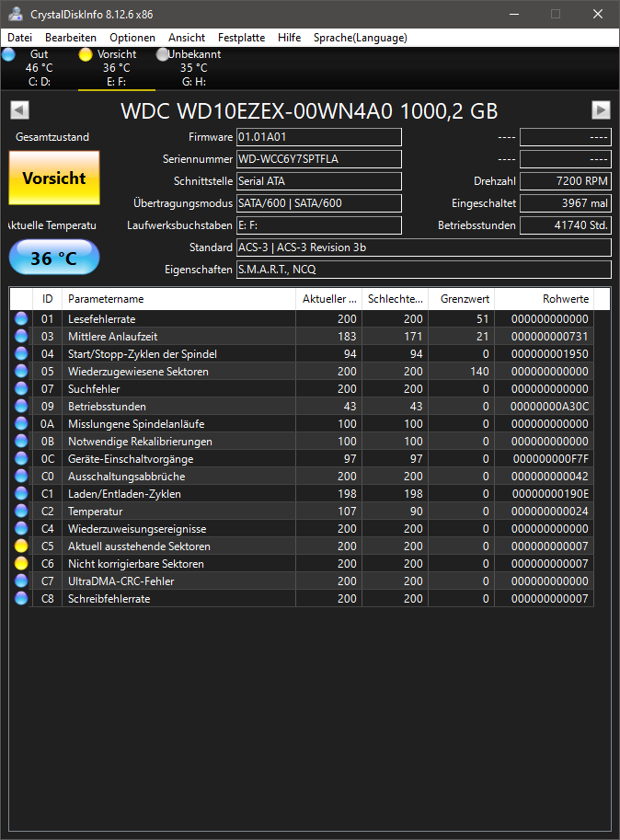The width and height of the screenshot is (620, 840).
Task: Open the Optionen menu
Action: (132, 38)
